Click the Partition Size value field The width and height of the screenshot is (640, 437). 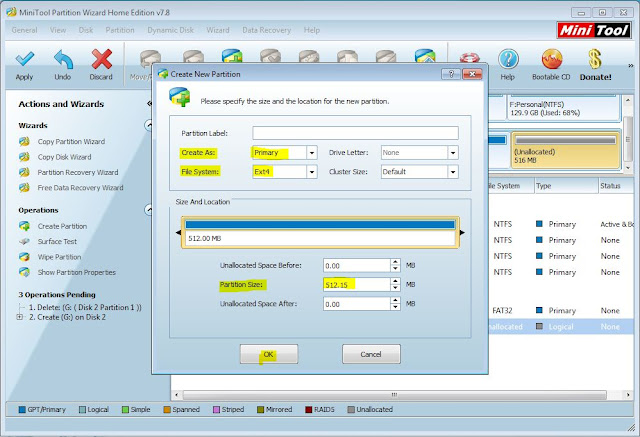(x=357, y=285)
